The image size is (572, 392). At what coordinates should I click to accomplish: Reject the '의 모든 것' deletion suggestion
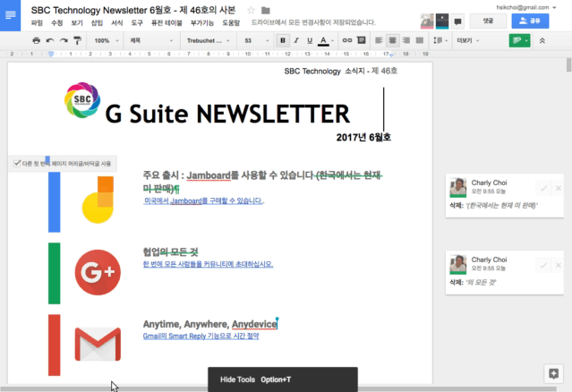point(559,266)
